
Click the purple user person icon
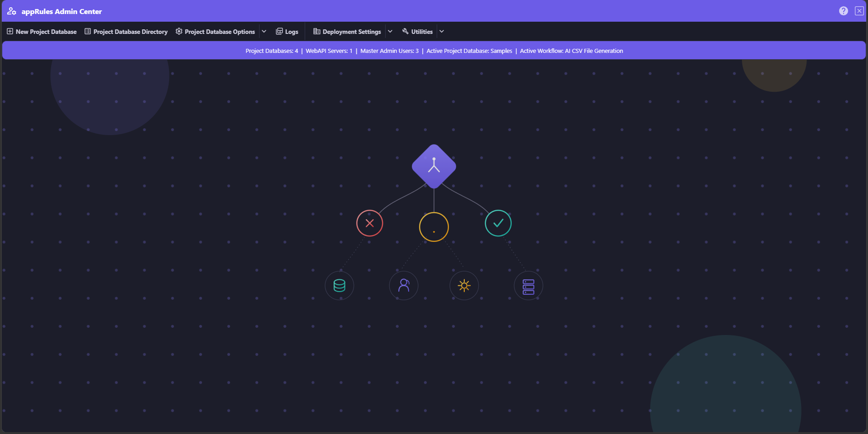(404, 286)
